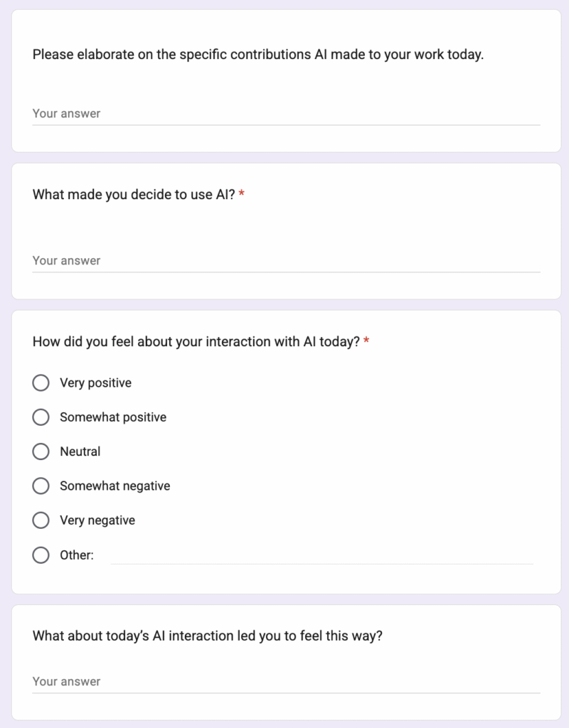The width and height of the screenshot is (569, 728).
Task: Click the "What made you decide to use AI?" title
Action: pyautogui.click(x=134, y=194)
